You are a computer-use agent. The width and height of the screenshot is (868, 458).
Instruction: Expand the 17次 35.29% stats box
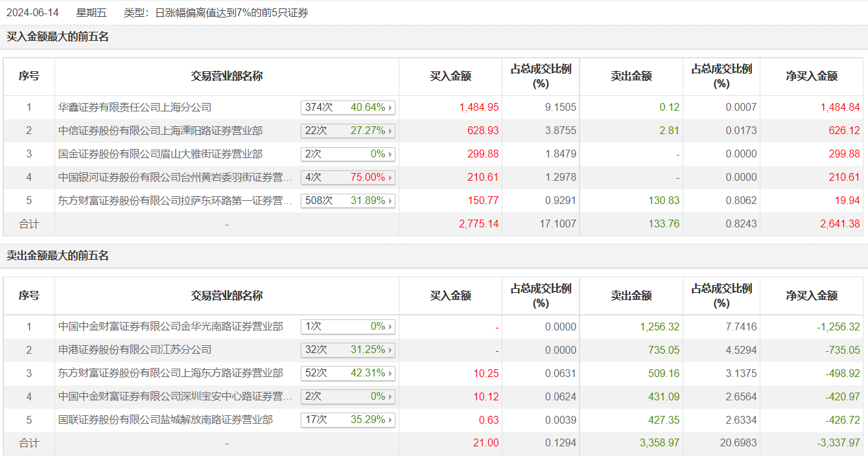(x=348, y=420)
